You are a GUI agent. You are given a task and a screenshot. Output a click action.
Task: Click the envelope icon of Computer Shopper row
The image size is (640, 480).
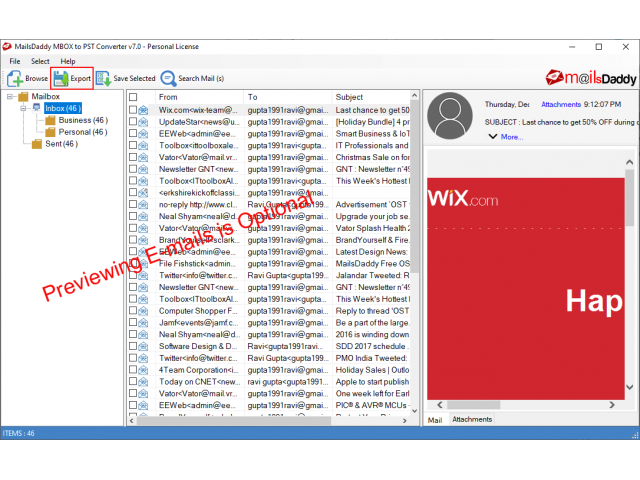click(x=143, y=311)
